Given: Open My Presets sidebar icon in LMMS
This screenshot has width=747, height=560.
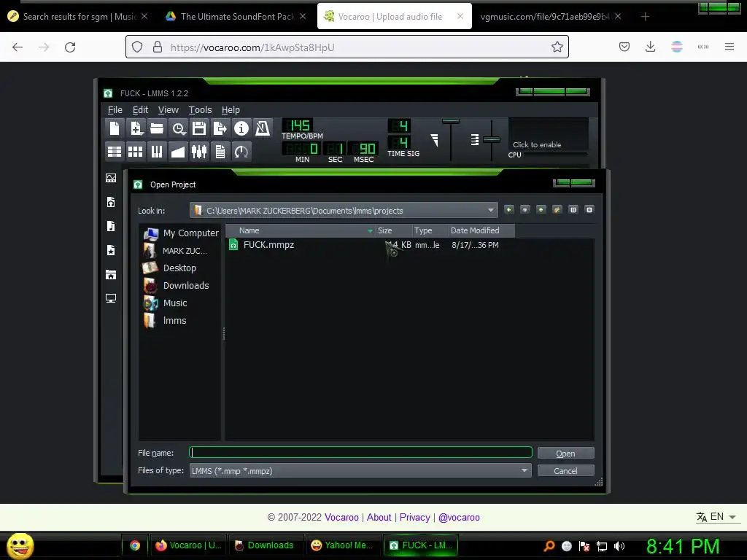Looking at the screenshot, I should coord(111,250).
